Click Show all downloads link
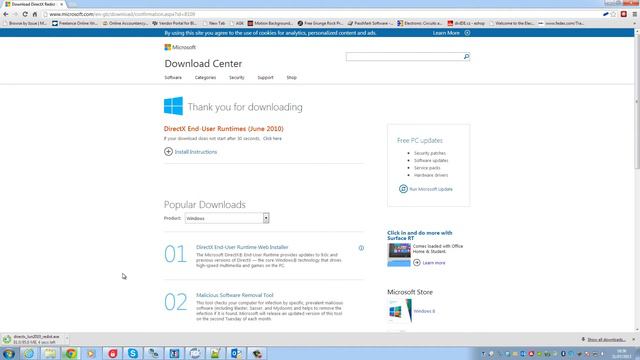Screen dimensions: 640x360 pos(606,340)
